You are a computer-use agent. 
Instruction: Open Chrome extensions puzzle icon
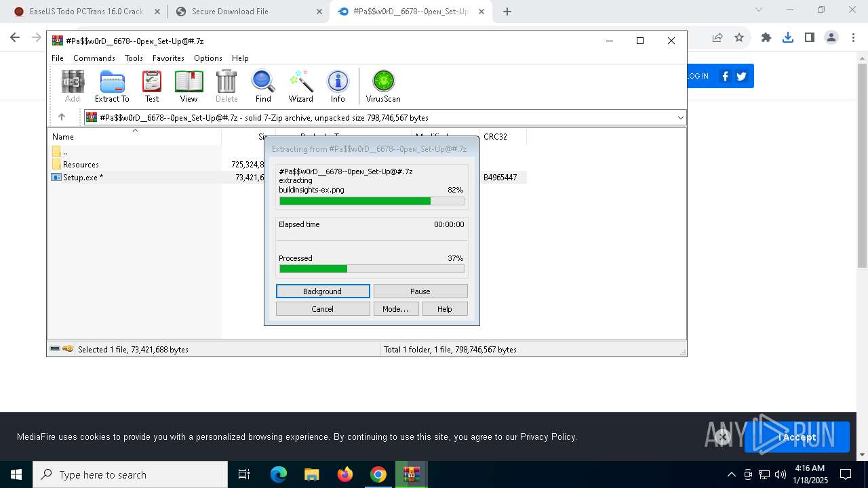[766, 37]
